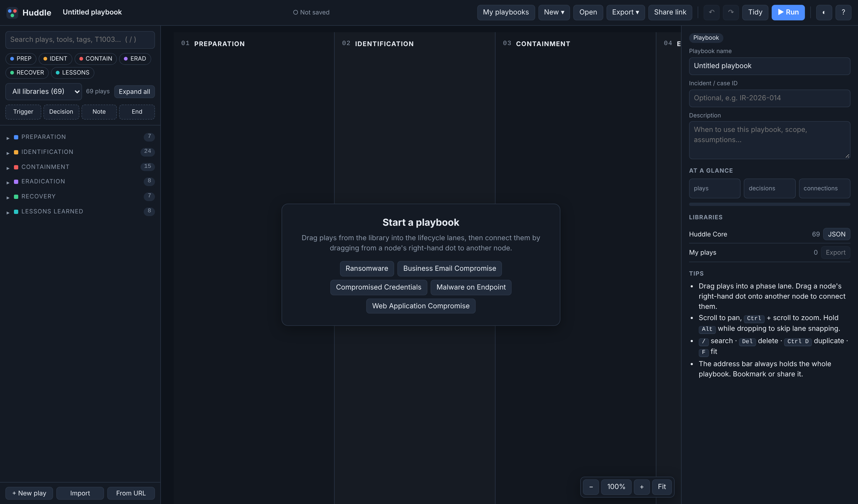Toggle the PREP phase filter chip
The width and height of the screenshot is (858, 504).
pos(21,59)
